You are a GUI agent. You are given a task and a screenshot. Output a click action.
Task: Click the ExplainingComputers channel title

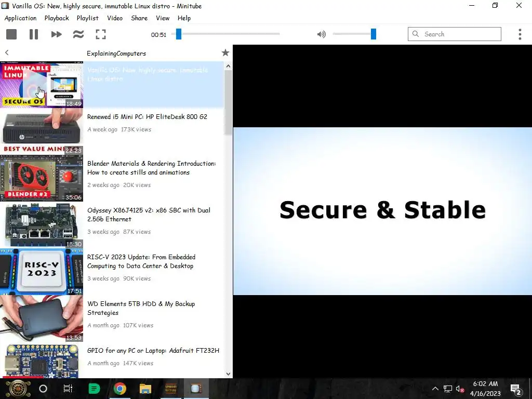tap(116, 54)
